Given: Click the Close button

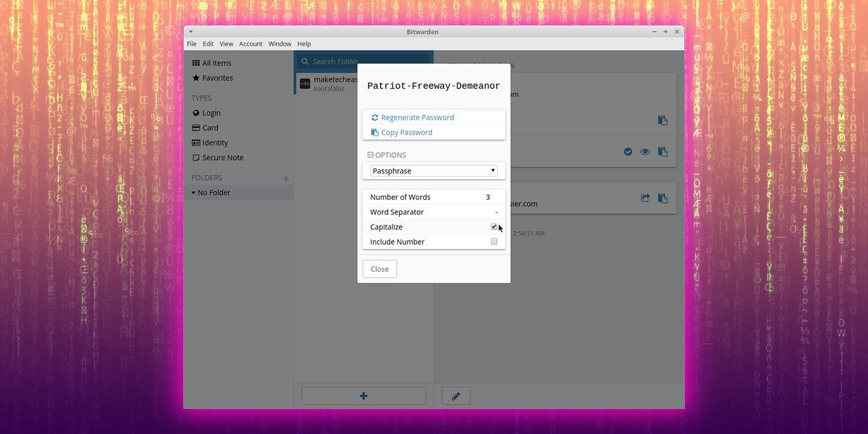Looking at the screenshot, I should coord(379,269).
